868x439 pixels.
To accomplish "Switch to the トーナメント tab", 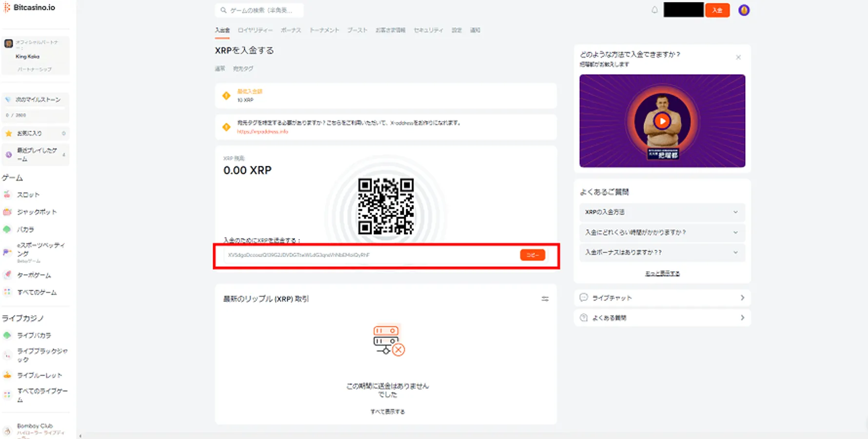I will [324, 30].
